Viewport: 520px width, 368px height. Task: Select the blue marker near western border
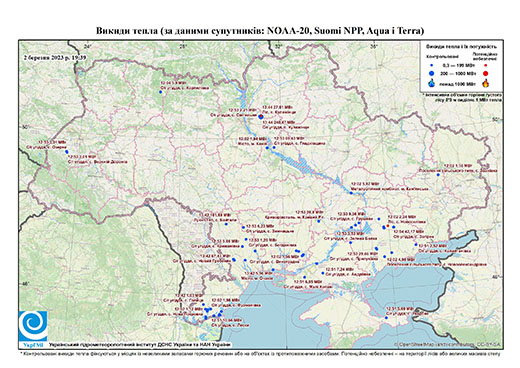tap(67, 152)
